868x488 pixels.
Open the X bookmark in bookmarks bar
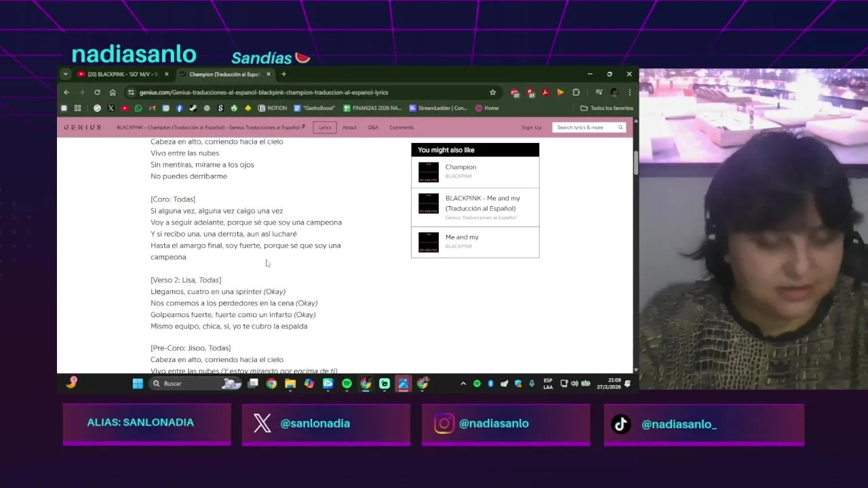(111, 108)
